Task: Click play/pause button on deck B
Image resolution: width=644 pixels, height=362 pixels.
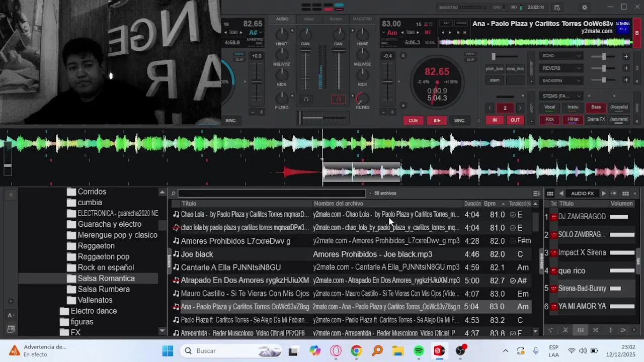Action: click(437, 121)
